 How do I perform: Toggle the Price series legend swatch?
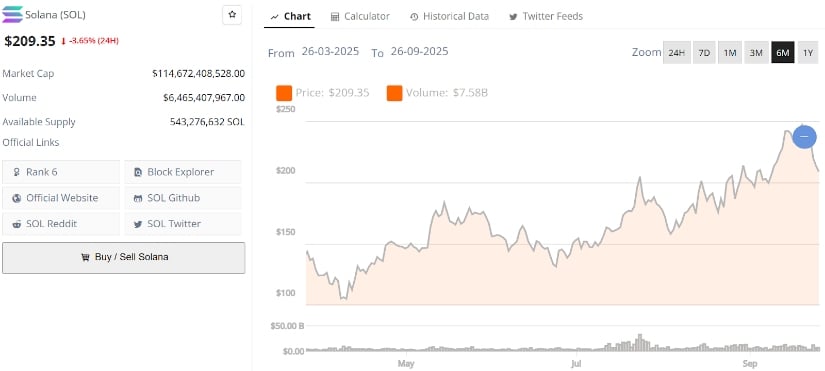click(284, 93)
